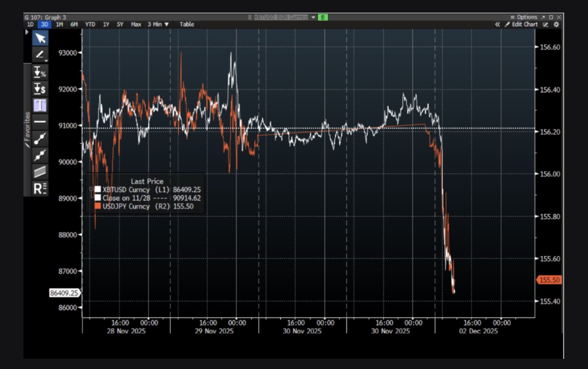Toggle visibility of XBTUSD Curncy series

pos(98,190)
